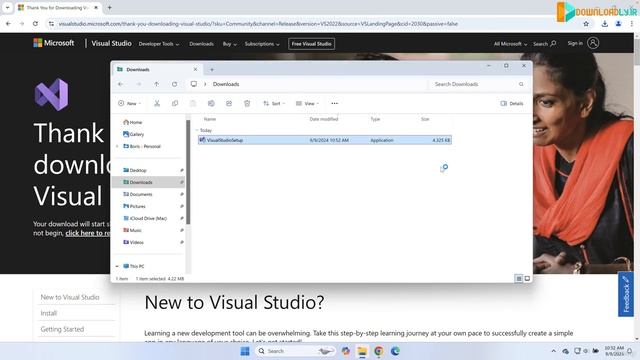Select iCloud Drive (Mac) in navigation pane
This screenshot has width=640, height=360.
[x=145, y=218]
